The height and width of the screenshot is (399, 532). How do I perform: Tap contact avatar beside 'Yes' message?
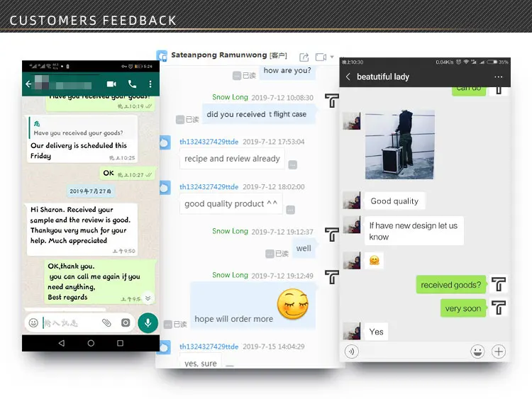coord(352,331)
